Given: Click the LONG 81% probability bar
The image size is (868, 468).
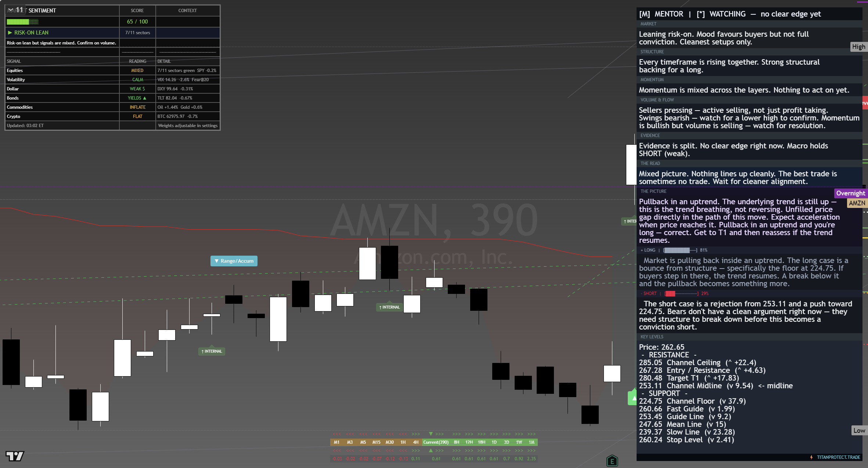Looking at the screenshot, I should click(x=680, y=250).
